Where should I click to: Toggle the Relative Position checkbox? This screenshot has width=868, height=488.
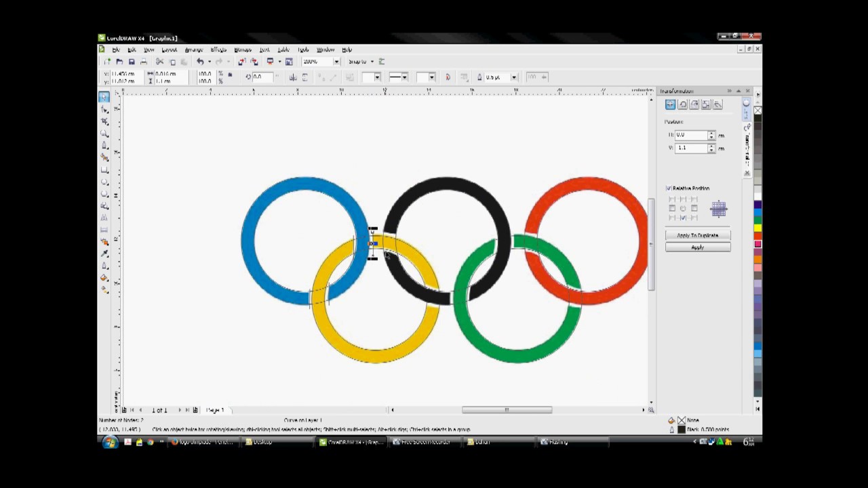pos(669,188)
